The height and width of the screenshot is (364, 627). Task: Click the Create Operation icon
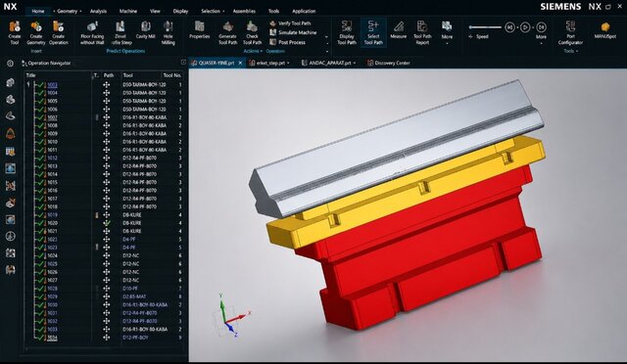click(x=59, y=27)
